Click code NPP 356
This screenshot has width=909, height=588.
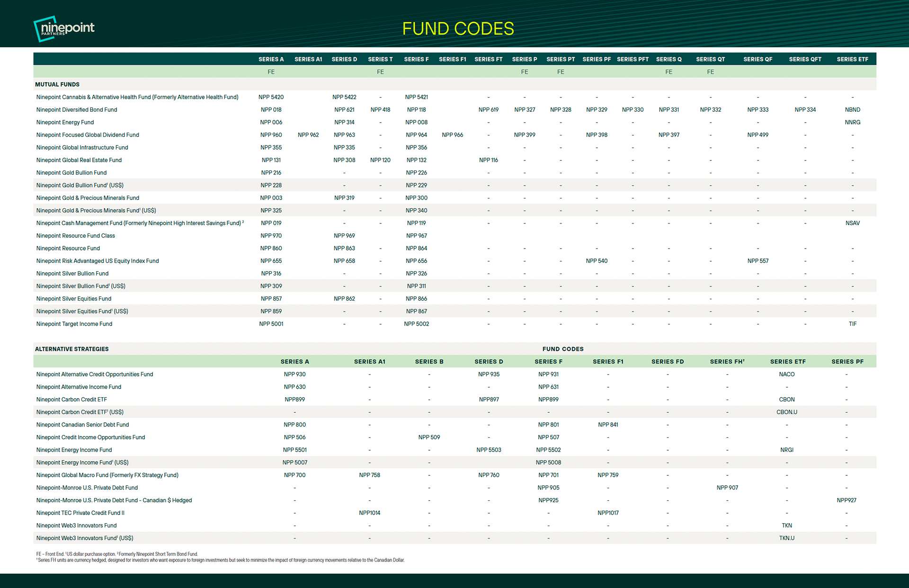coord(416,148)
